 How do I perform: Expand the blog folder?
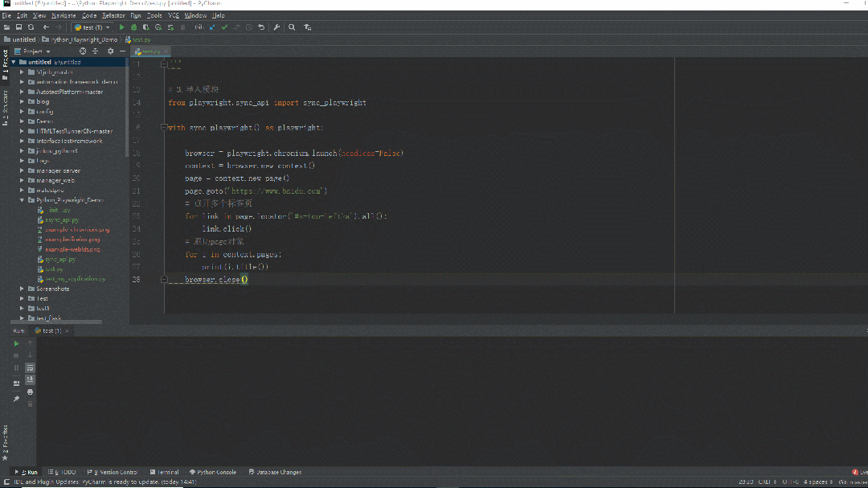click(23, 102)
